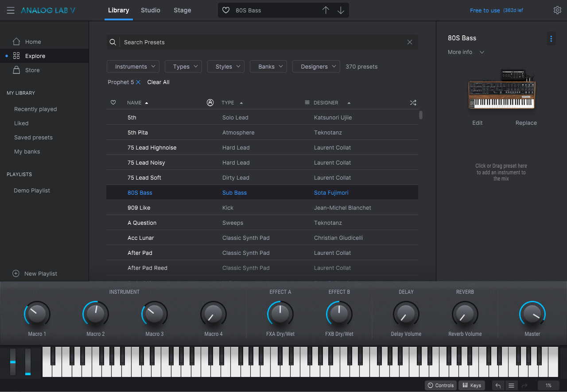Screen dimensions: 567x392
Task: Switch to the Studio tab
Action: tap(151, 10)
